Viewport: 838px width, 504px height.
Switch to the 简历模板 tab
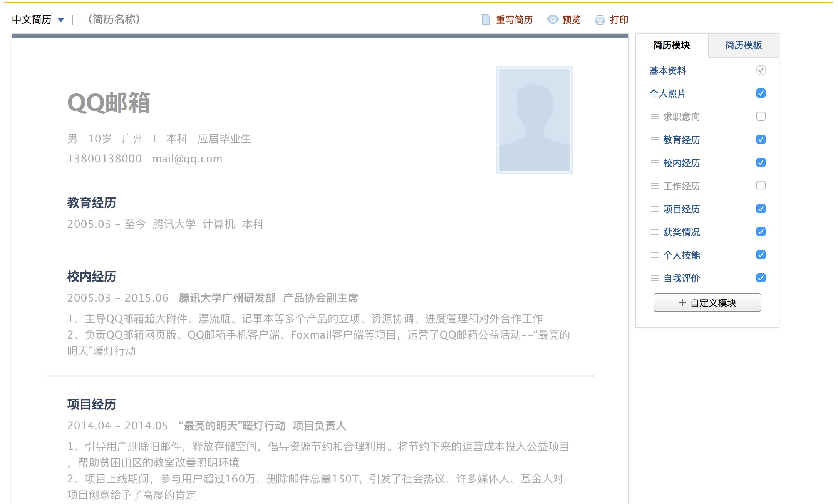click(x=743, y=45)
